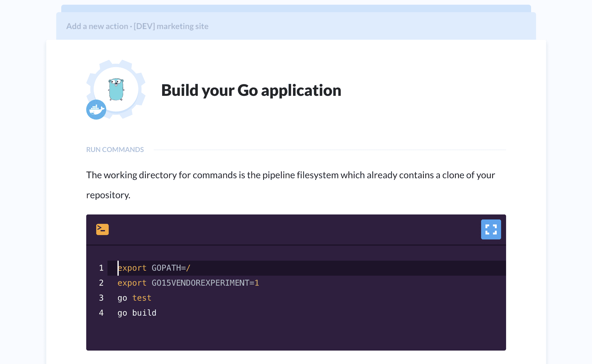
Task: Click the Go gopher action icon
Action: pyautogui.click(x=116, y=89)
